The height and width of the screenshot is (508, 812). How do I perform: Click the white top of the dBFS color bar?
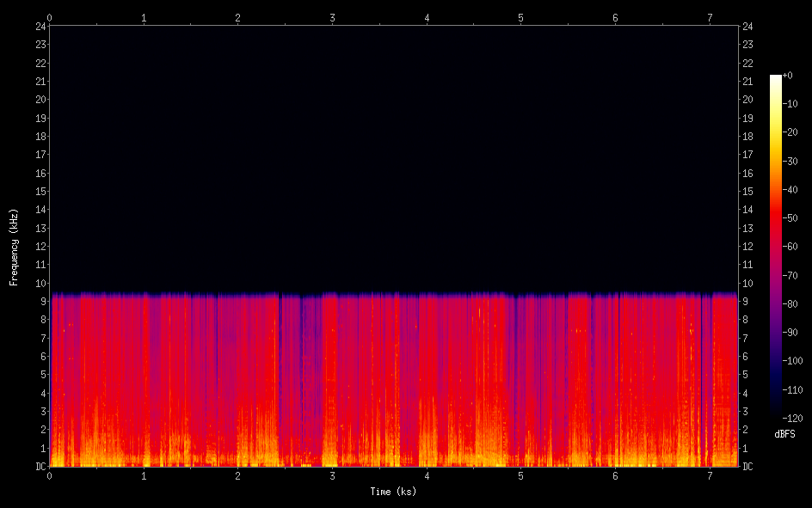[x=776, y=79]
